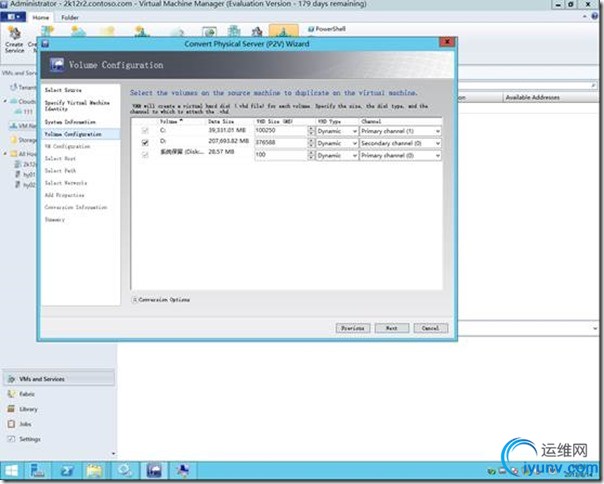Toggle the checkbox for volume D:
The height and width of the screenshot is (484, 604).
pyautogui.click(x=145, y=143)
